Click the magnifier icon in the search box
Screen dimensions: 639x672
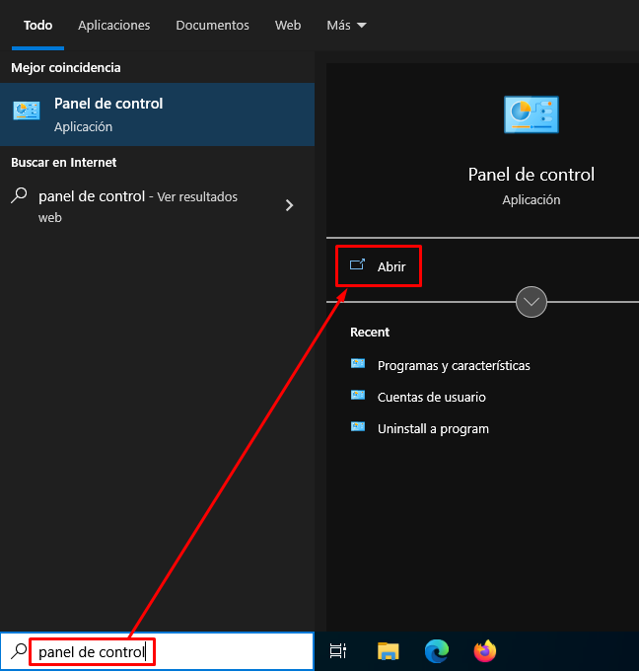[19, 650]
